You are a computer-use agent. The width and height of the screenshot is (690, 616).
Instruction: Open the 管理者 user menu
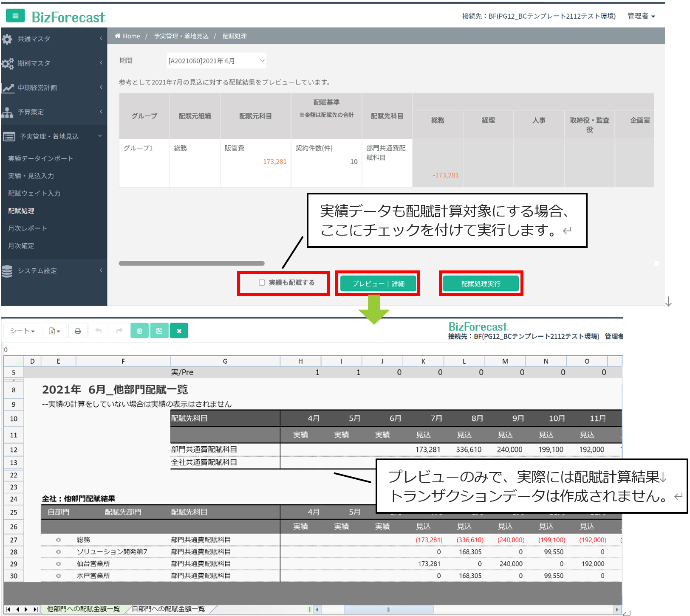coord(641,16)
